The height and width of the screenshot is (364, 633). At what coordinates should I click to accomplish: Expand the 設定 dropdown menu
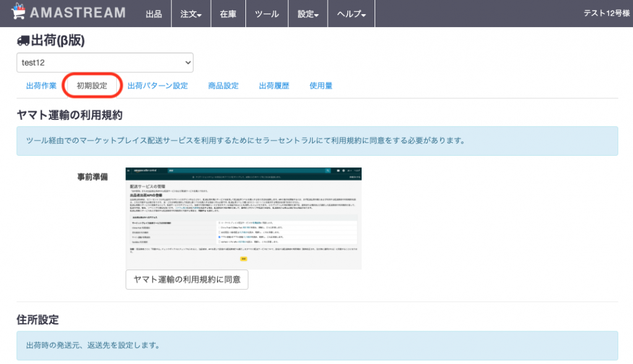point(308,14)
